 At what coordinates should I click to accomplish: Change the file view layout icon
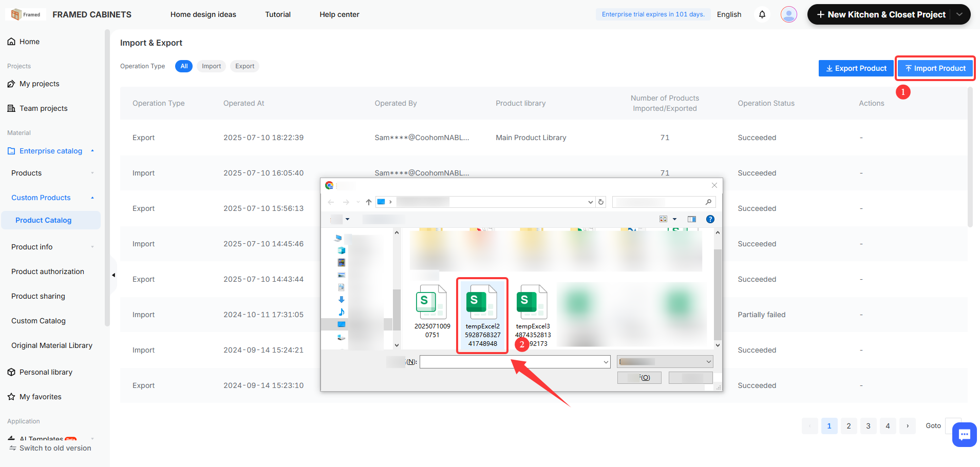pyautogui.click(x=663, y=219)
